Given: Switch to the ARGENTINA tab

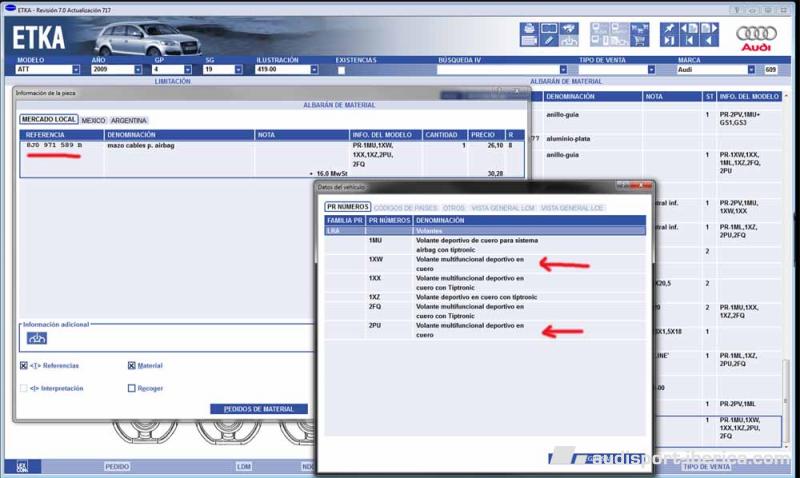Looking at the screenshot, I should pyautogui.click(x=129, y=120).
